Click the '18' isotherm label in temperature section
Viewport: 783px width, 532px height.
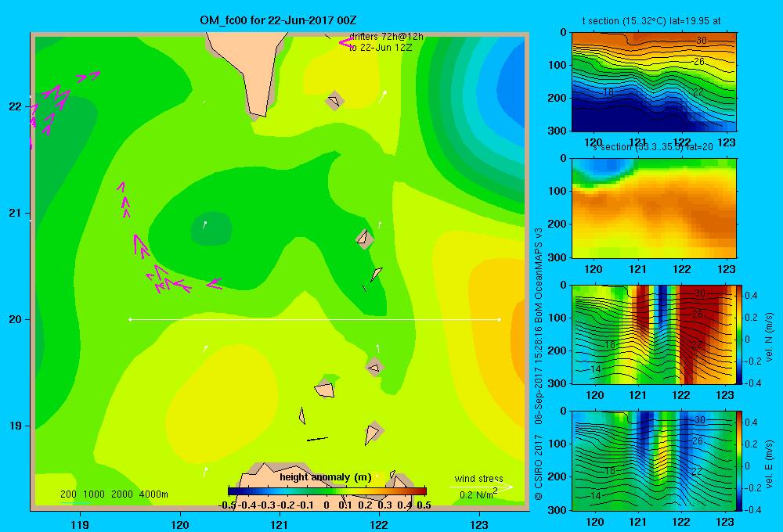(x=608, y=92)
